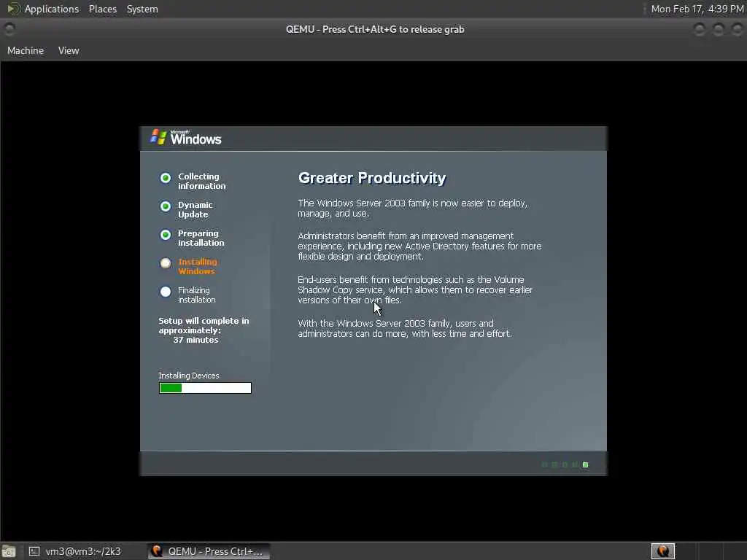The width and height of the screenshot is (747, 560).
Task: Select the Collecting information step indicator
Action: [x=166, y=178]
